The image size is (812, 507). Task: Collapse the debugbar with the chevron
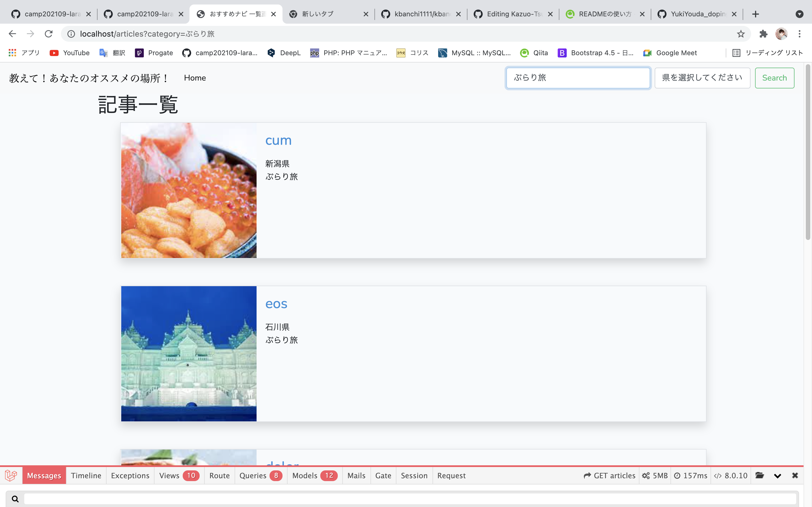778,475
